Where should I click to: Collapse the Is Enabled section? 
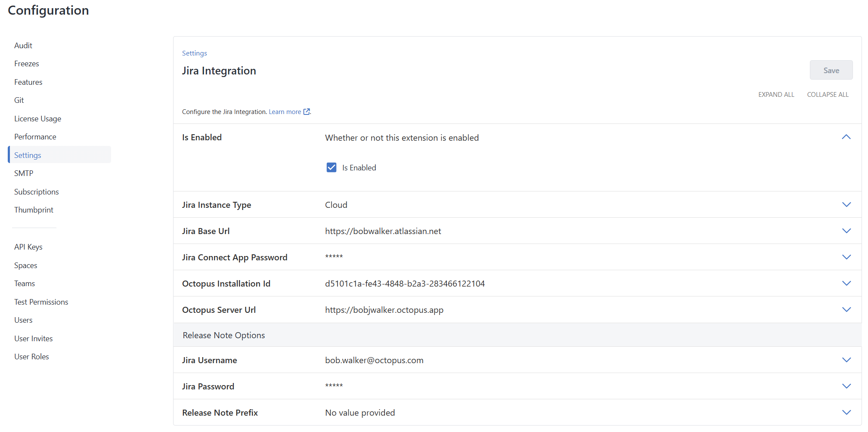[x=846, y=137]
